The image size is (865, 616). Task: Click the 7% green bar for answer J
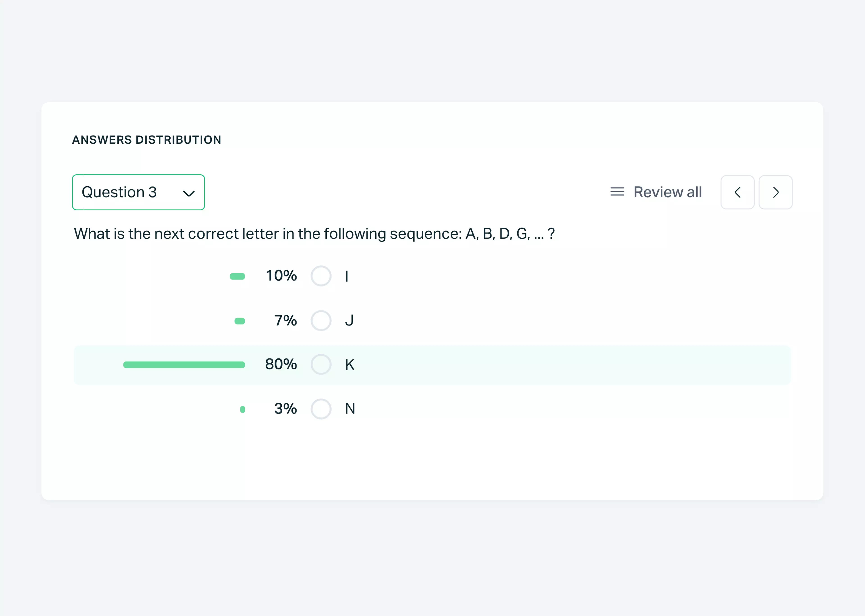pos(239,321)
